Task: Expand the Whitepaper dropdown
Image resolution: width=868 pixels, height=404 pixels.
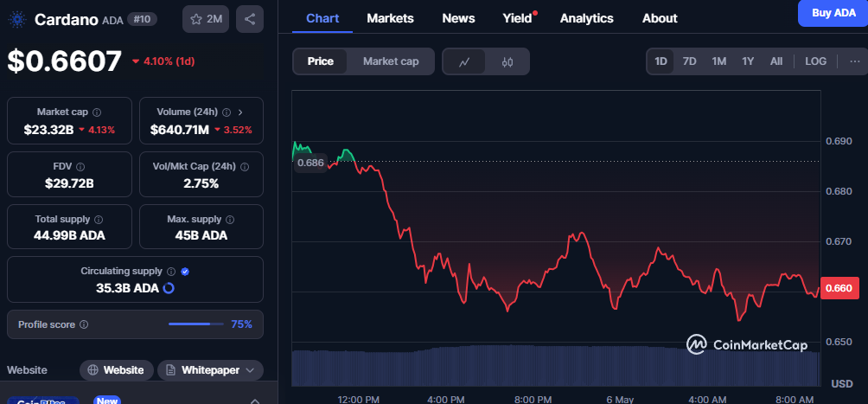Action: 210,370
